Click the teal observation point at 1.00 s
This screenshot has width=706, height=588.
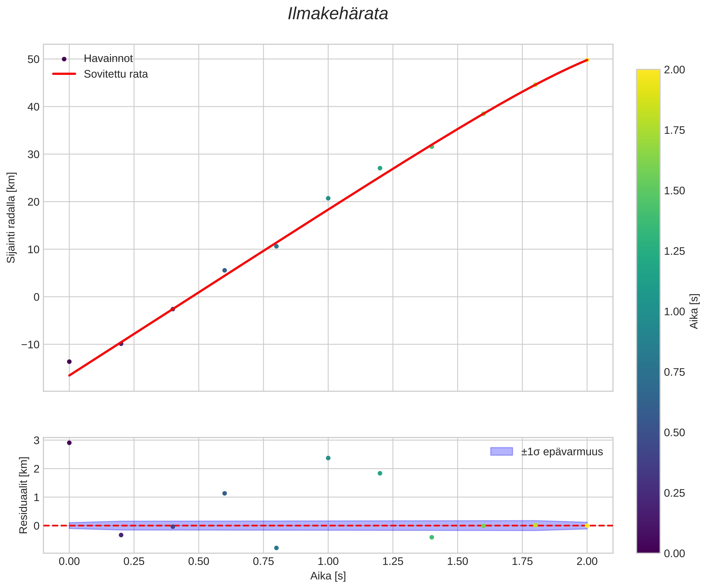[x=328, y=198]
